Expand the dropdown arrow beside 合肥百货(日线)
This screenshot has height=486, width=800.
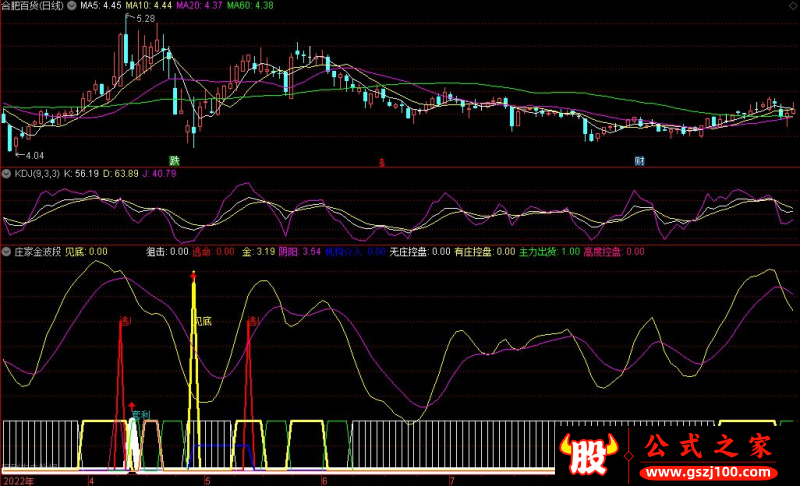(74, 6)
